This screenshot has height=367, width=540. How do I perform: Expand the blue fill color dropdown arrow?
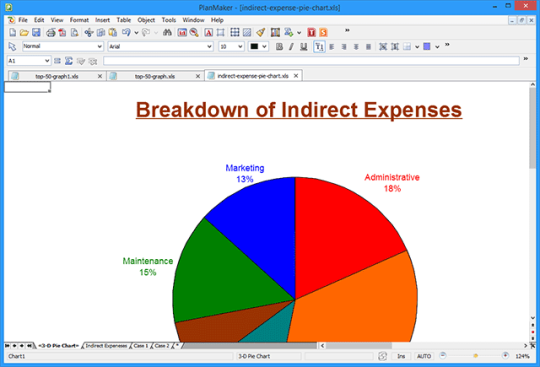pos(437,46)
